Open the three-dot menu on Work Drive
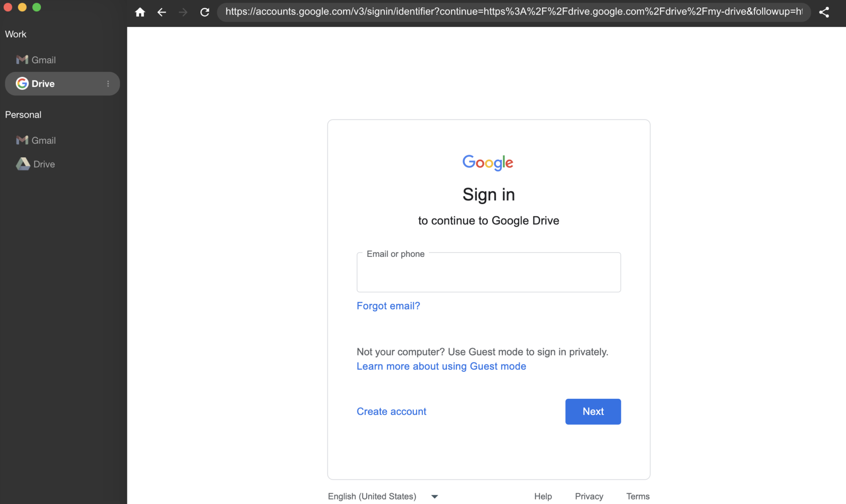The width and height of the screenshot is (846, 504). [108, 84]
